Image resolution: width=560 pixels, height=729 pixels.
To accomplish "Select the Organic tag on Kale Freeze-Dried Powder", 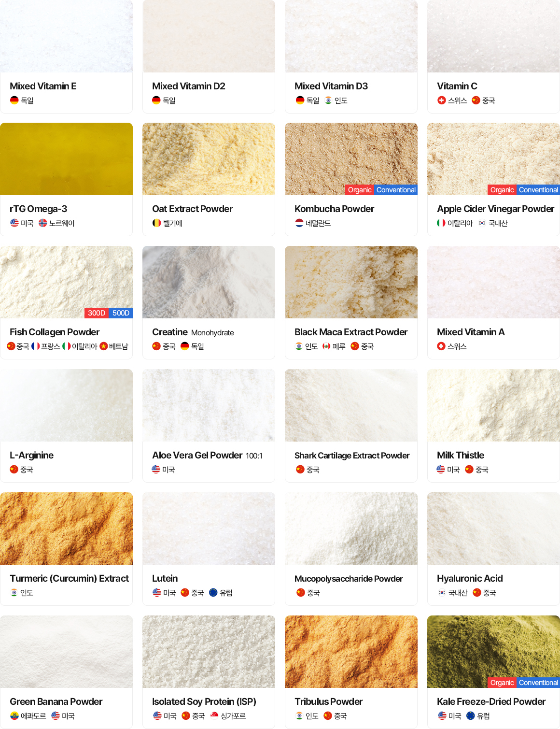I will pos(502,683).
